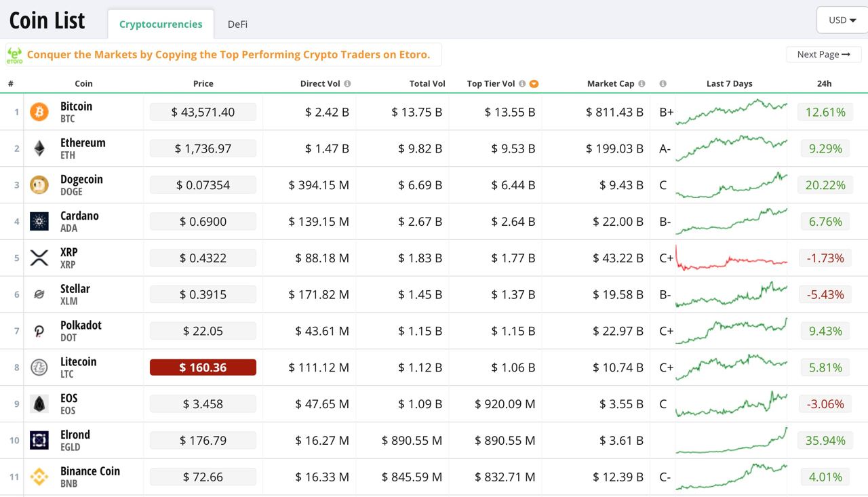Click info icon beside Direct Vol

[x=347, y=84]
